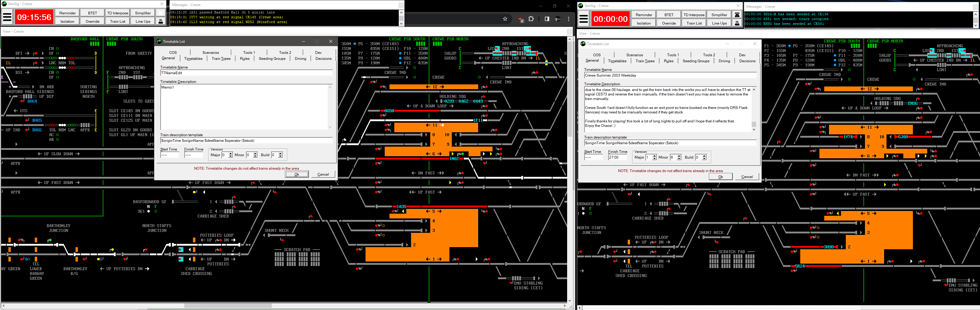Click telephone icon in left SimSig toolbar
980x310 pixels.
[x=161, y=13]
